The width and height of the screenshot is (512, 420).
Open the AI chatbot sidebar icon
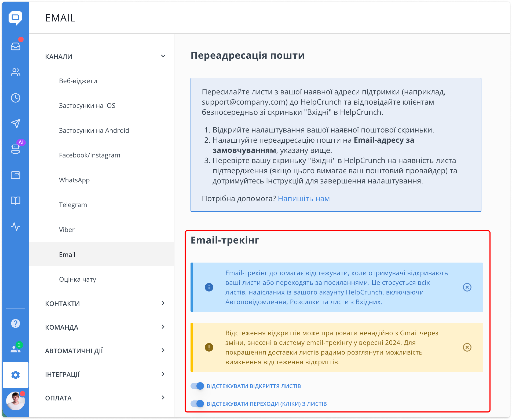coord(16,149)
